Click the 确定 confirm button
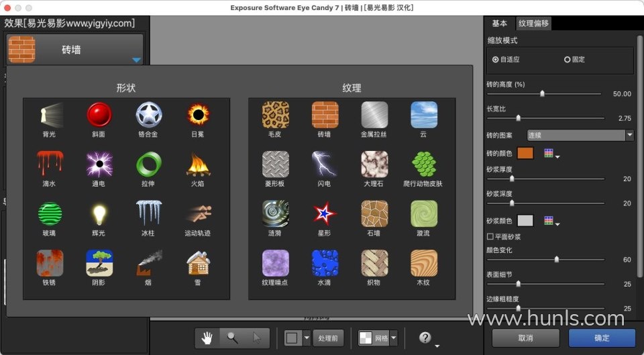Screen dimensions: 644x355 tap(602, 338)
